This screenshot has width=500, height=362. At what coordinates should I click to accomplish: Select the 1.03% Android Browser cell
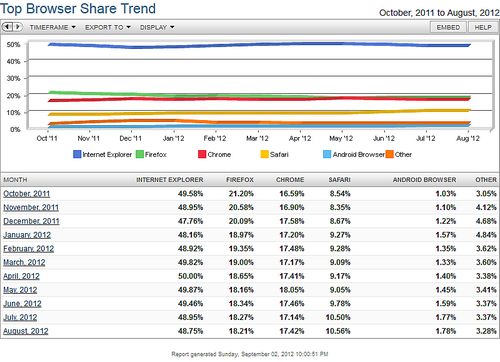pos(446,194)
